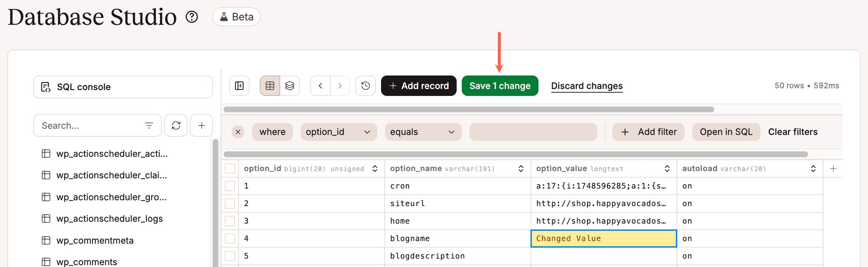Select autoload cell in cron row
Screen dimensions: 868x267
[x=750, y=186]
